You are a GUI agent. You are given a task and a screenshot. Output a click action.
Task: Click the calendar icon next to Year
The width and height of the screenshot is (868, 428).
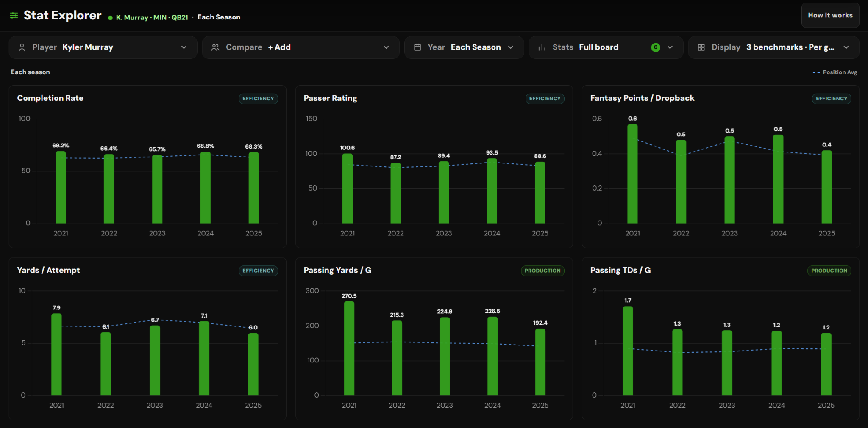(x=417, y=47)
